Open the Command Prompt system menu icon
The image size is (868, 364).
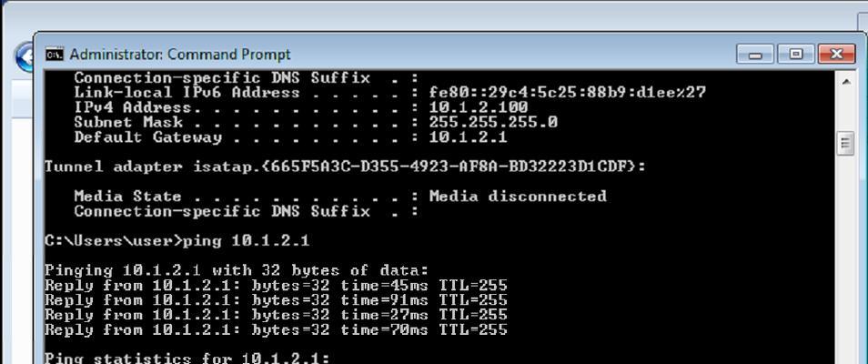[55, 55]
